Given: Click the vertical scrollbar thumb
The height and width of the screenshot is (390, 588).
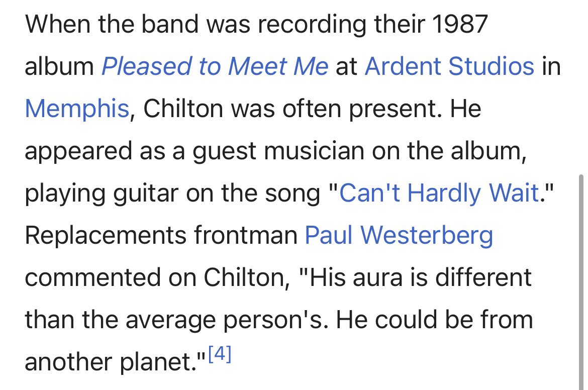Looking at the screenshot, I should (x=581, y=281).
